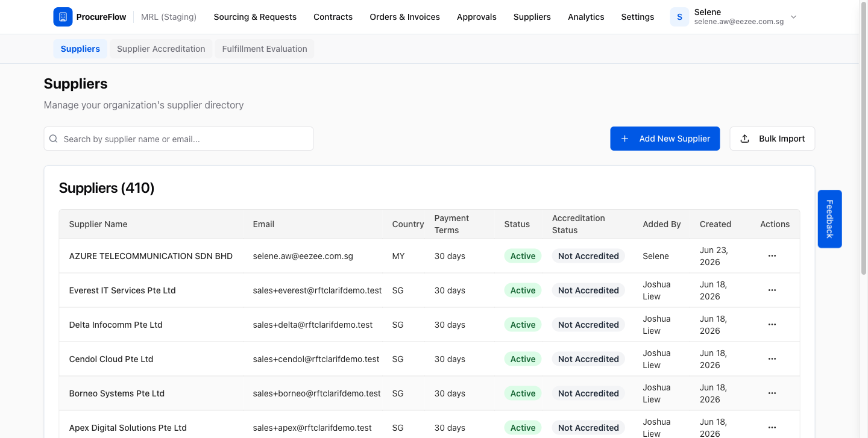Click email sales+borneo@rftclarifdemo.test
The width and height of the screenshot is (868, 438).
point(317,393)
